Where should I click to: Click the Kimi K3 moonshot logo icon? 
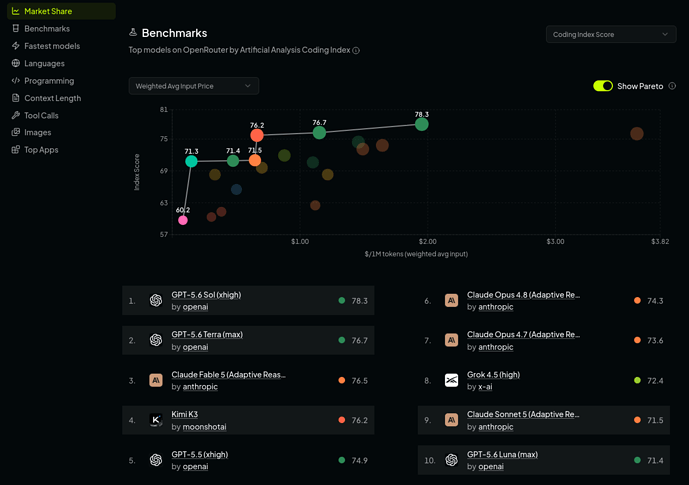[x=156, y=420]
